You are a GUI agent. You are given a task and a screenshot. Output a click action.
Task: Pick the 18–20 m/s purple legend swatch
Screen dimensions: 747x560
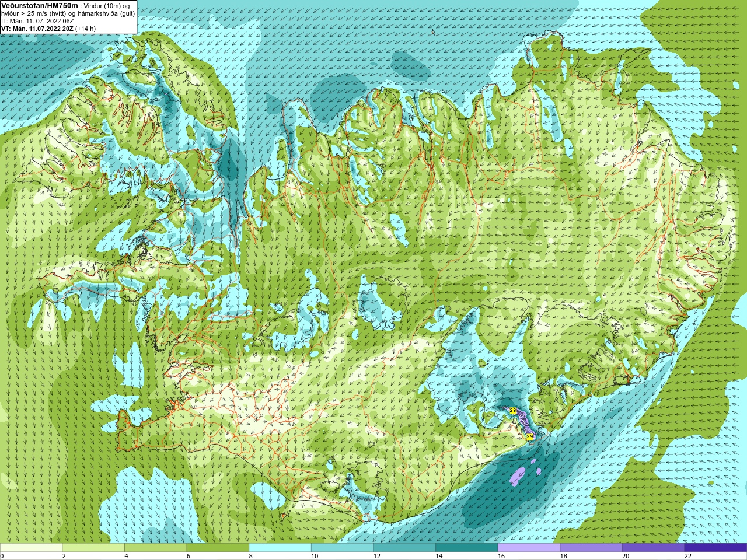[x=591, y=548]
